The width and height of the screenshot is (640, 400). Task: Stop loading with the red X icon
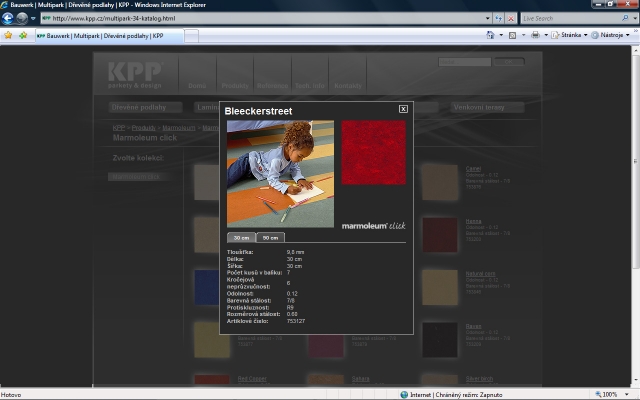(x=511, y=18)
